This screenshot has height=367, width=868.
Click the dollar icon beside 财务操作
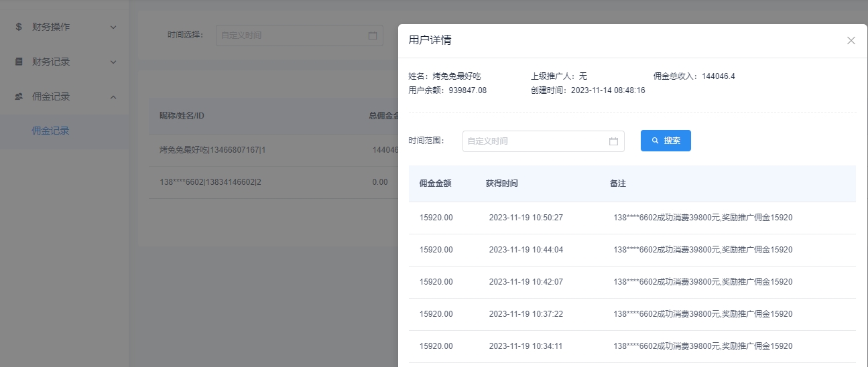[x=19, y=27]
